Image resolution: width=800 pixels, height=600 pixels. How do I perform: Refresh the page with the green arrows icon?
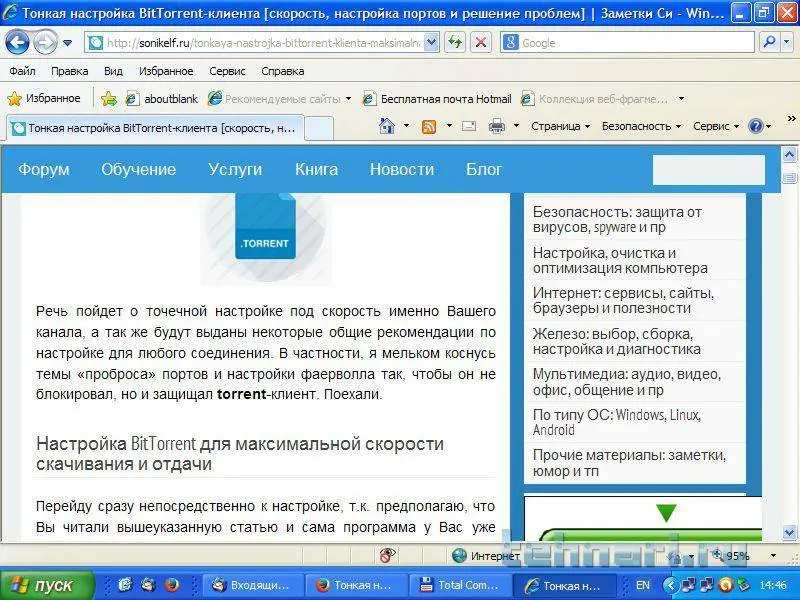pos(455,43)
